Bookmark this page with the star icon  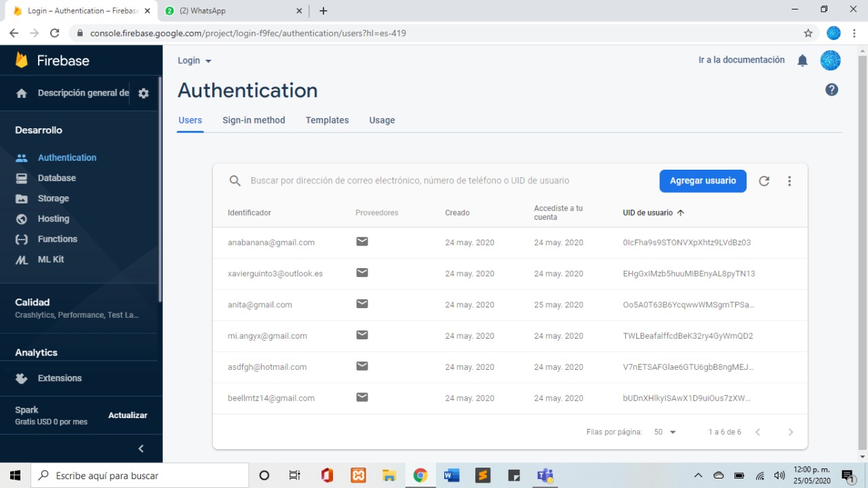click(x=808, y=33)
